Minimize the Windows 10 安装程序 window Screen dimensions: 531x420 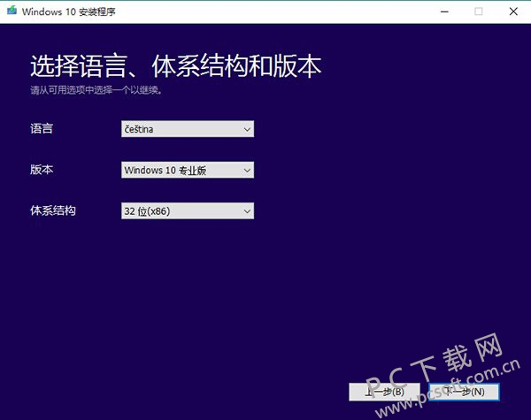click(x=444, y=11)
